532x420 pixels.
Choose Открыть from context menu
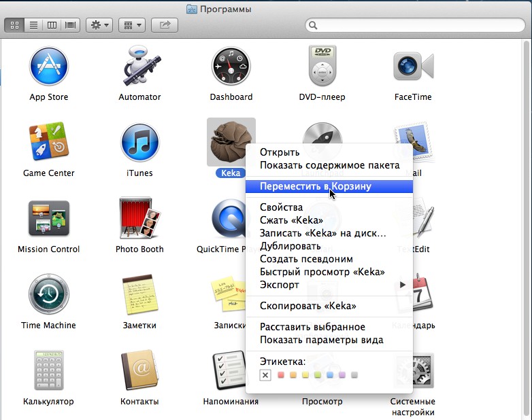pyautogui.click(x=329, y=152)
